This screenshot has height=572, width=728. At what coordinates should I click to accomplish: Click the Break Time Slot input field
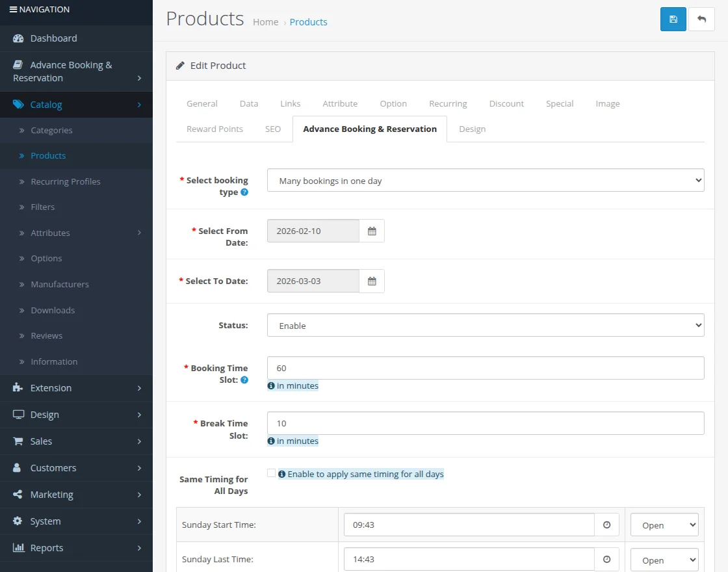(485, 423)
